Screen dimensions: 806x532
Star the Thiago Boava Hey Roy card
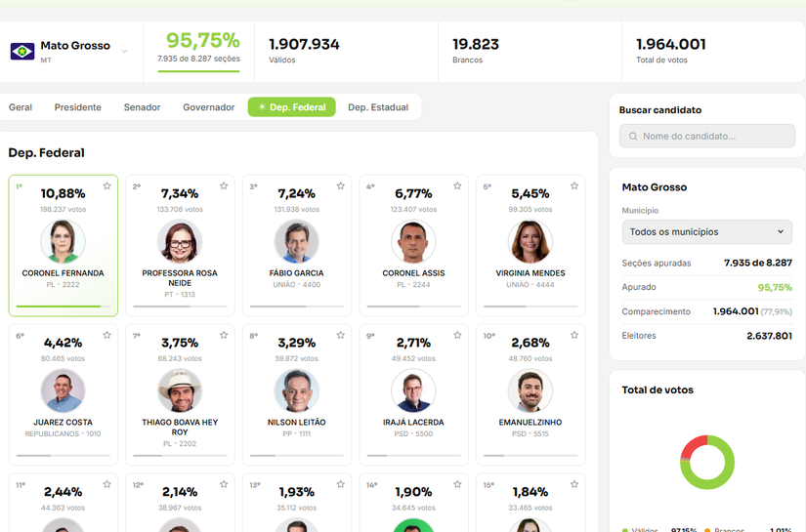pos(224,335)
